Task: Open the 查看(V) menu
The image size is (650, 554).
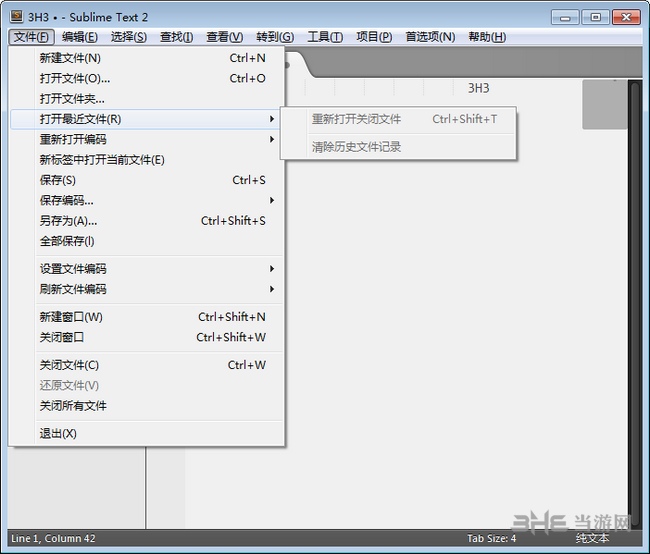Action: 225,37
